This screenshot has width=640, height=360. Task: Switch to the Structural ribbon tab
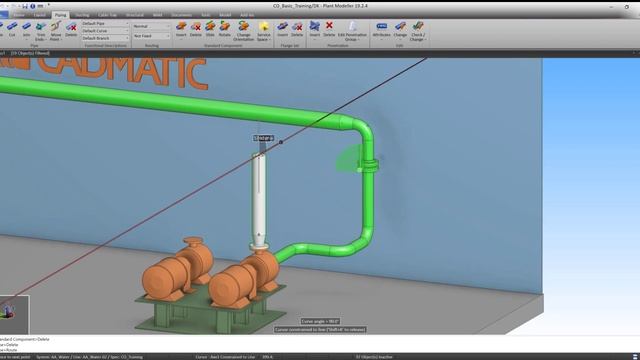tap(135, 15)
